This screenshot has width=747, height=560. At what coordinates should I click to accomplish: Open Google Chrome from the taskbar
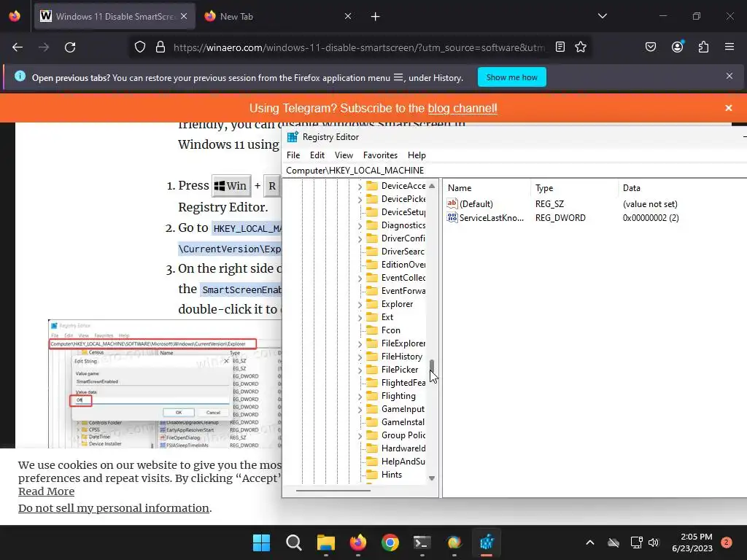pos(390,542)
